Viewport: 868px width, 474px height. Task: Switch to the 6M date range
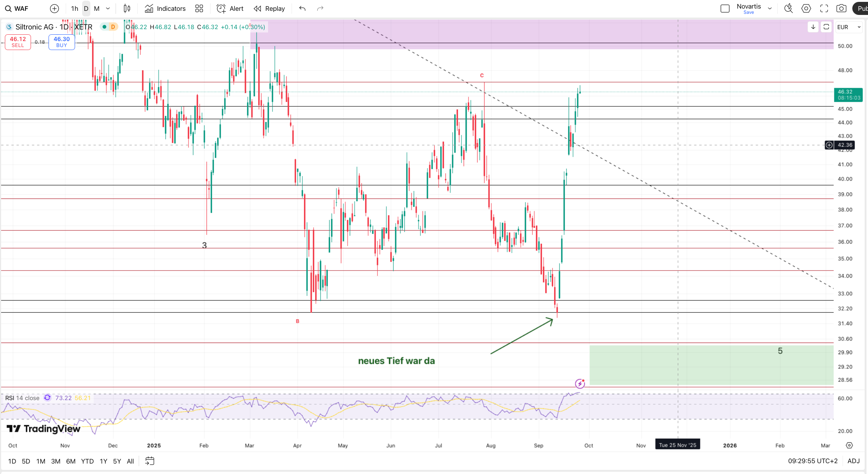[71, 461]
